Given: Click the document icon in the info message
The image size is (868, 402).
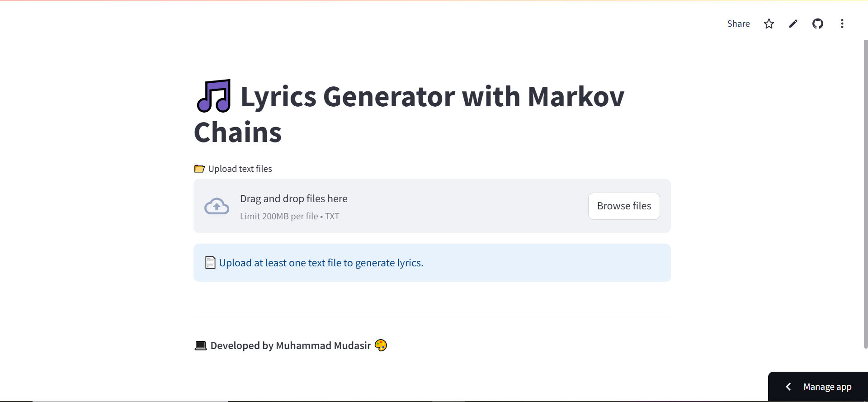Looking at the screenshot, I should click(210, 262).
